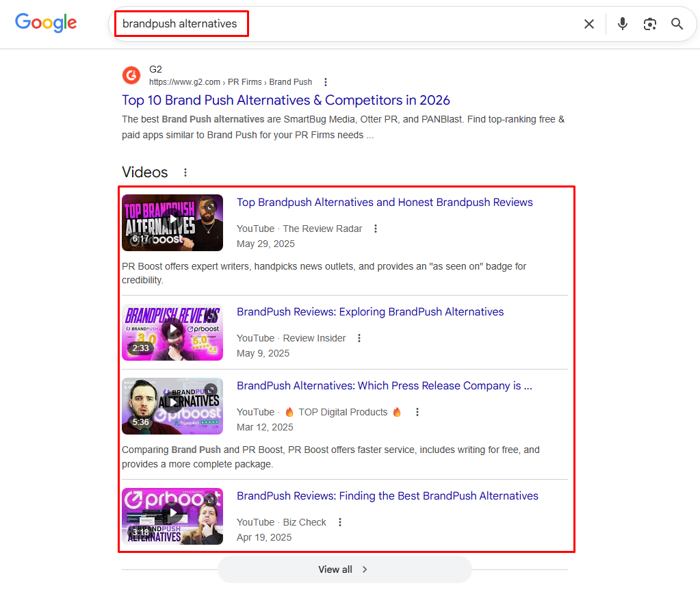
Task: Start voice search with microphone icon
Action: [622, 24]
